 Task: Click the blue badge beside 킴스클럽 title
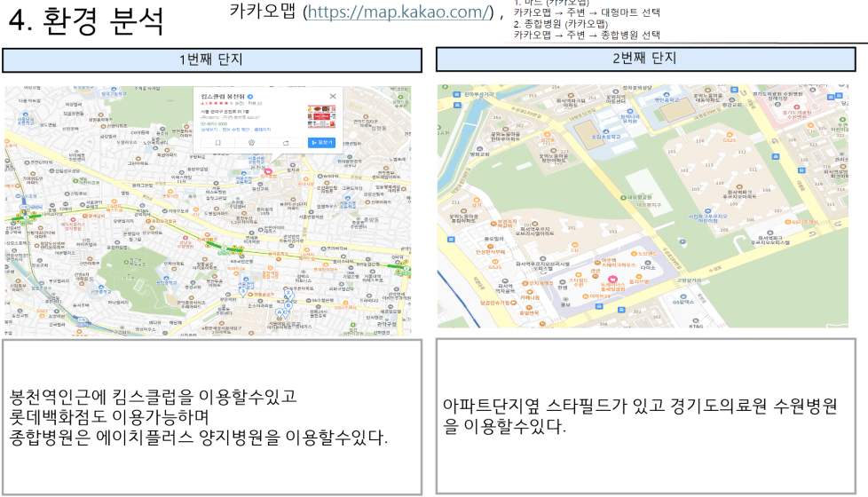point(250,97)
